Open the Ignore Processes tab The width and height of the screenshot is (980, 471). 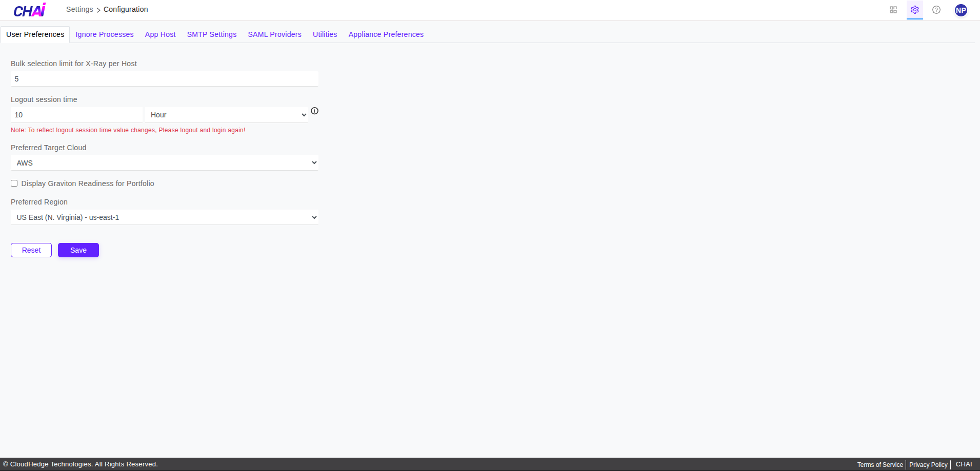pos(104,34)
